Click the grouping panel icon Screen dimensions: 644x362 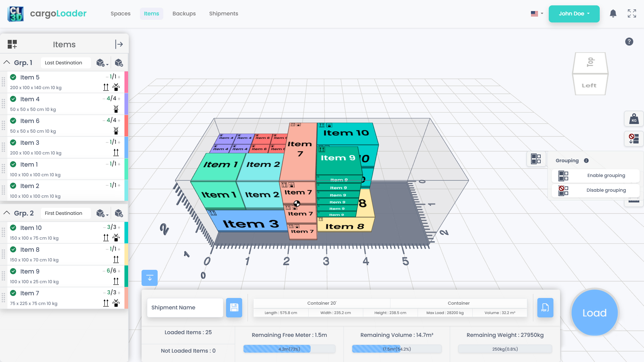click(x=536, y=159)
